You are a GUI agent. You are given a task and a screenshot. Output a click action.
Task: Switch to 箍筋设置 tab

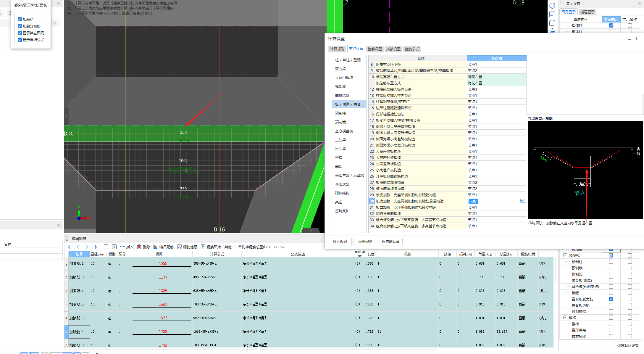coord(375,49)
